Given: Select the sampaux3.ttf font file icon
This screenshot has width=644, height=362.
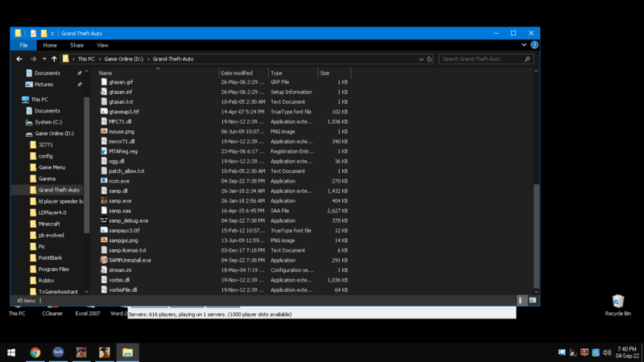Looking at the screenshot, I should click(x=104, y=230).
